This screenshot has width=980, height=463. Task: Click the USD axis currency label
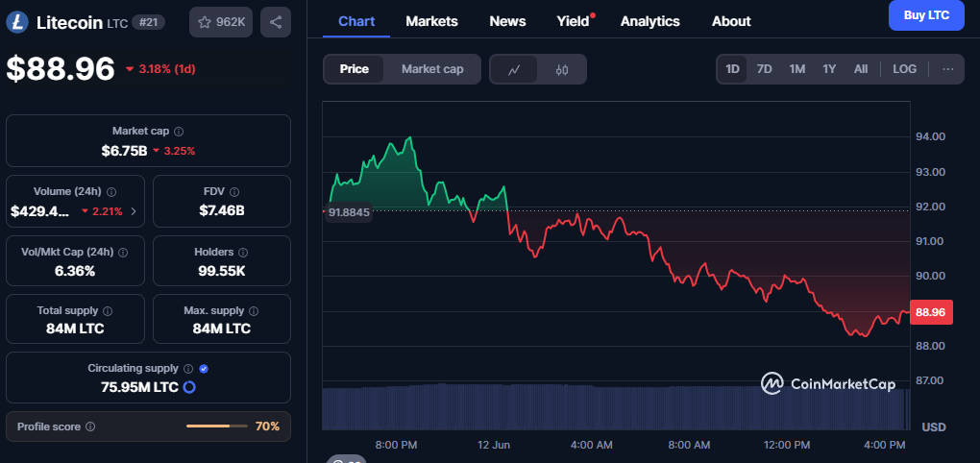pos(934,426)
